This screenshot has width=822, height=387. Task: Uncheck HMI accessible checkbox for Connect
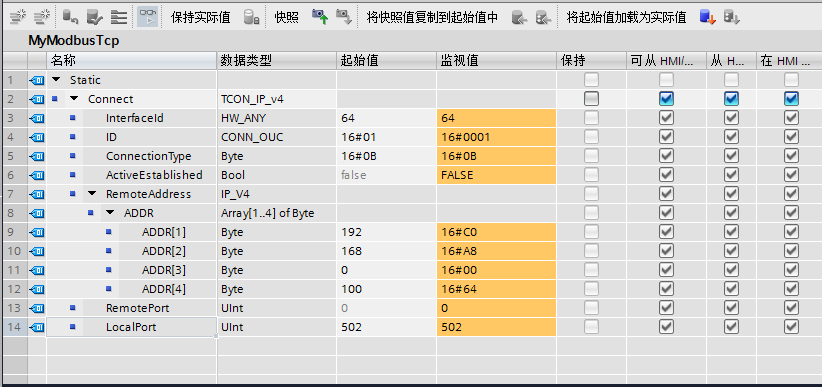coord(666,99)
